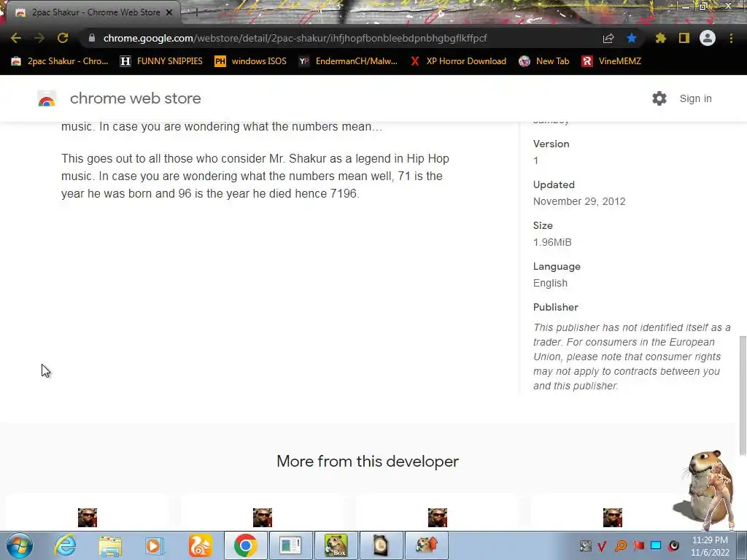The height and width of the screenshot is (560, 747).
Task: Click the share page icon in address bar
Action: coord(608,39)
